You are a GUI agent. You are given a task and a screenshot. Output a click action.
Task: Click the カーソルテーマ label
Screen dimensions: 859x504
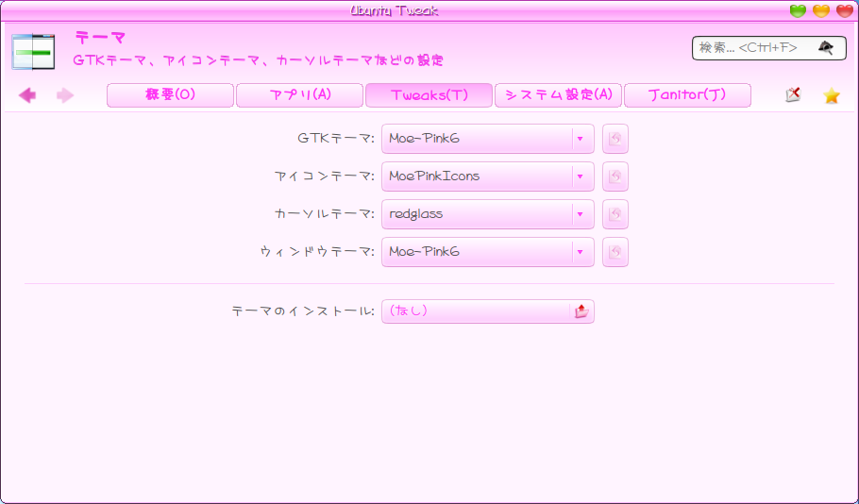(325, 214)
